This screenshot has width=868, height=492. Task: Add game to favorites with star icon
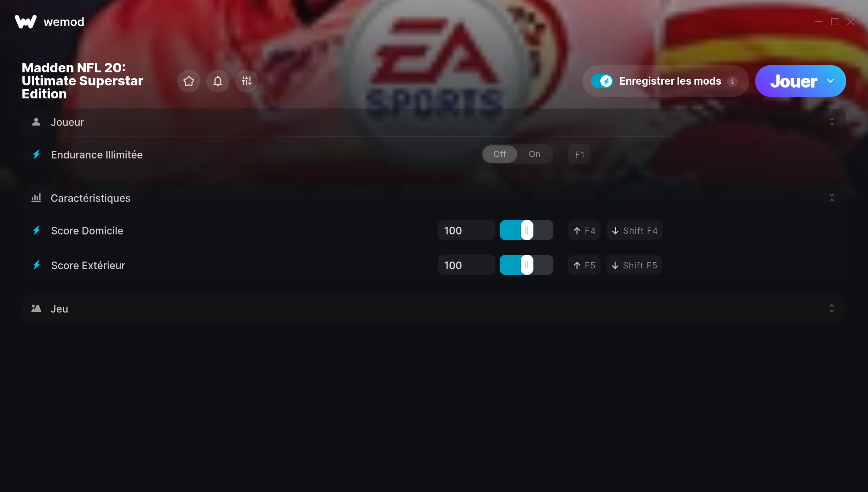189,81
